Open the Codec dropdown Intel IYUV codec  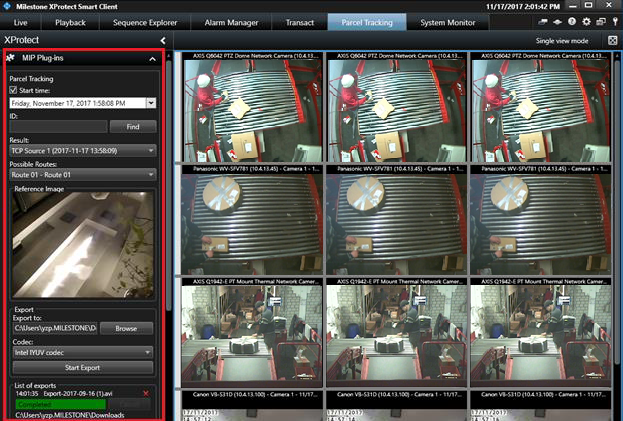pyautogui.click(x=83, y=352)
